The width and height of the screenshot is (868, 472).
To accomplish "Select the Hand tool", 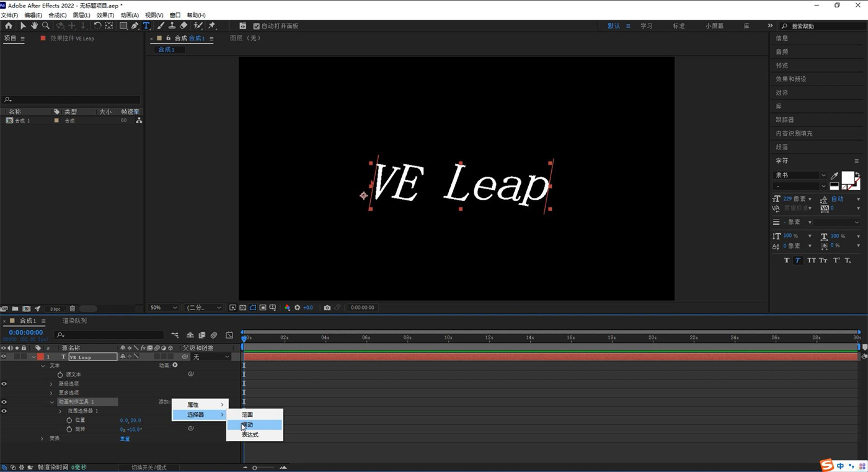I will click(x=34, y=26).
